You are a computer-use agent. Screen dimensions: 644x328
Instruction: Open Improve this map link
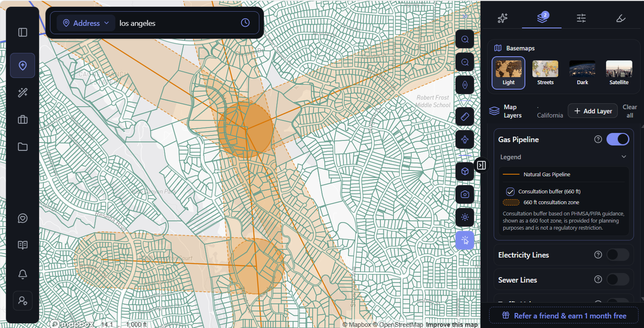click(x=452, y=325)
